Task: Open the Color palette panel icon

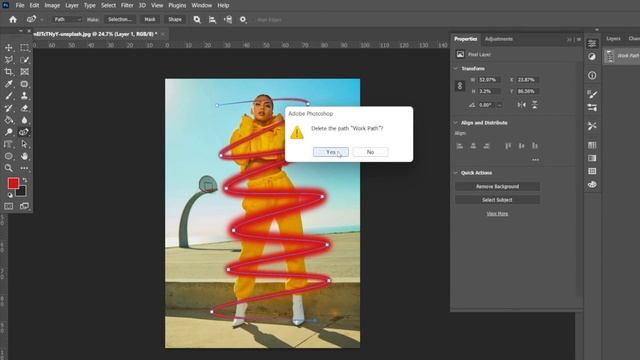Action: [592, 184]
